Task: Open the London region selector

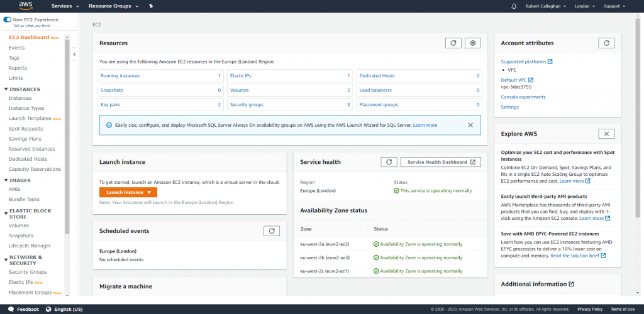Action: pyautogui.click(x=584, y=6)
